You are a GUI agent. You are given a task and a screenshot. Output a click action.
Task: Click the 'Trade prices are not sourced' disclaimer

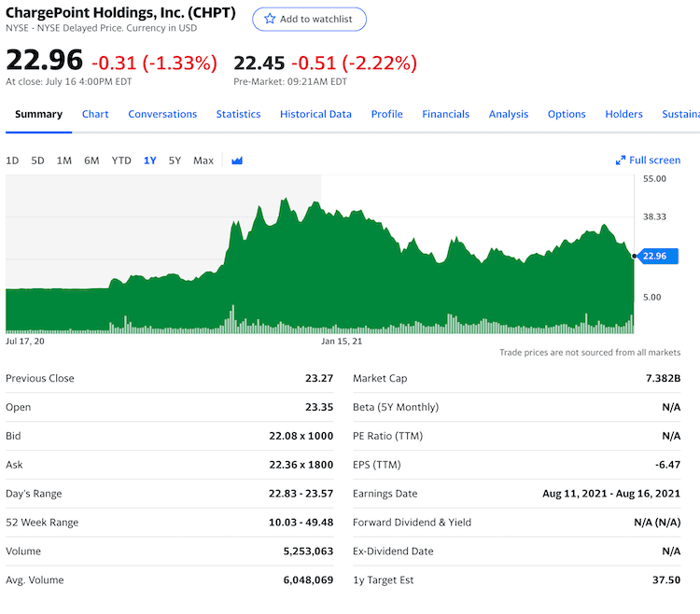coord(590,353)
